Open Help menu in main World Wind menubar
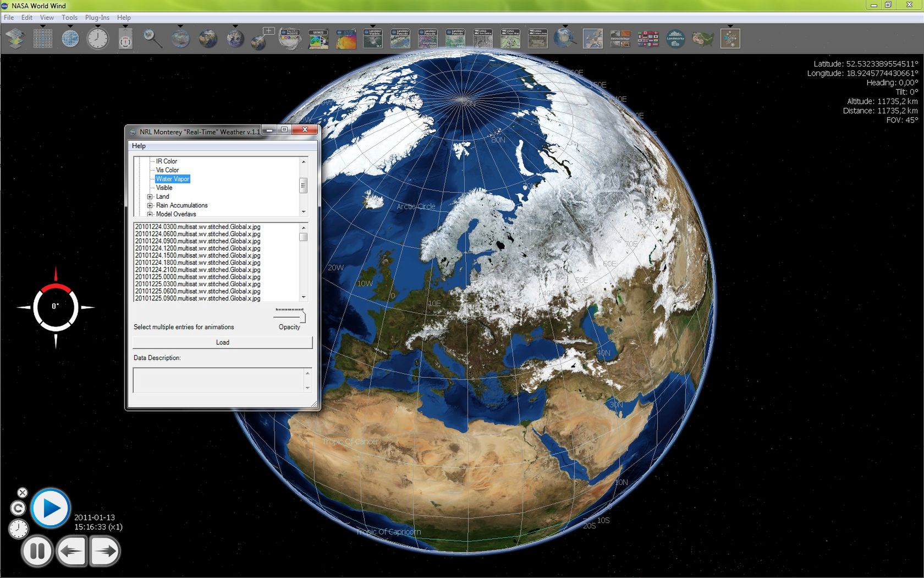The height and width of the screenshot is (578, 924). point(124,18)
